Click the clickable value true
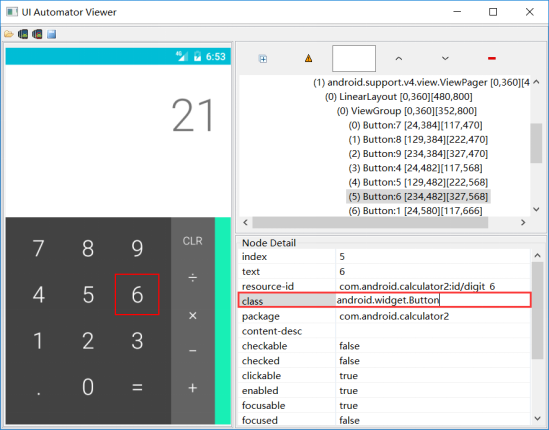 (433, 376)
